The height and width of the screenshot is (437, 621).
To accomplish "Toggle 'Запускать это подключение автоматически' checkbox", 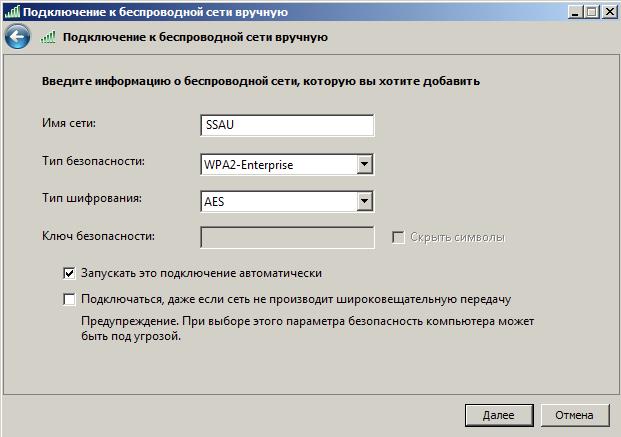I will [69, 273].
